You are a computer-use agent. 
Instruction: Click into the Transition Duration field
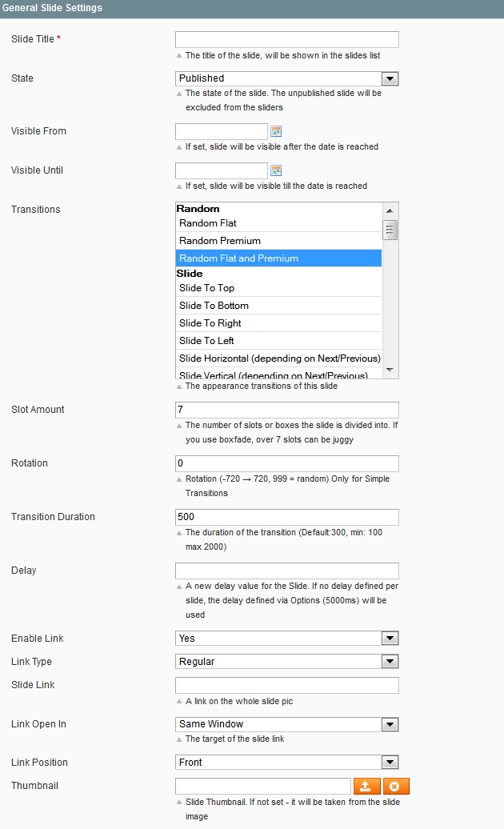click(287, 517)
